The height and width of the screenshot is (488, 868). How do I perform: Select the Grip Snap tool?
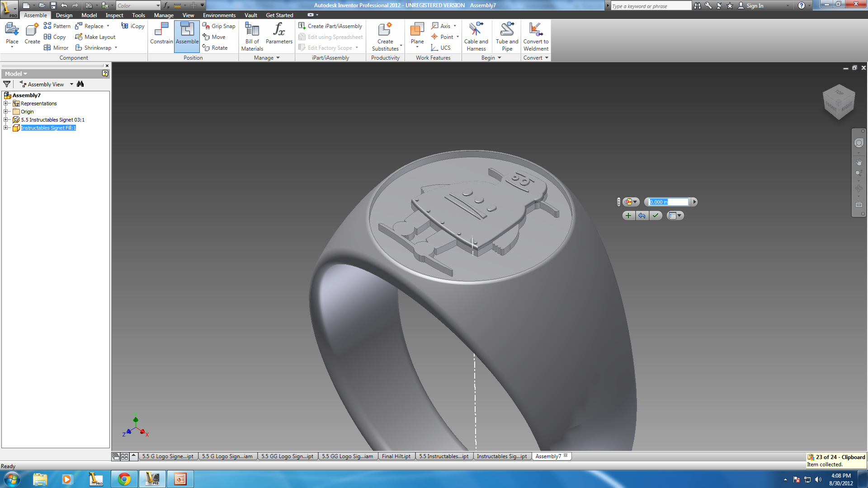click(x=219, y=26)
